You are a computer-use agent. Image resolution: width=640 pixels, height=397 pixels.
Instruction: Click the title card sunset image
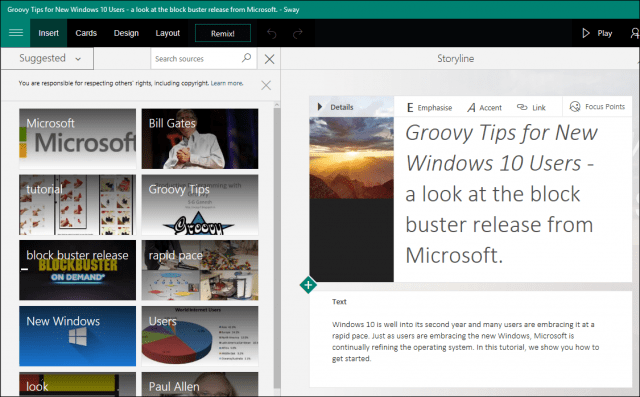[351, 158]
